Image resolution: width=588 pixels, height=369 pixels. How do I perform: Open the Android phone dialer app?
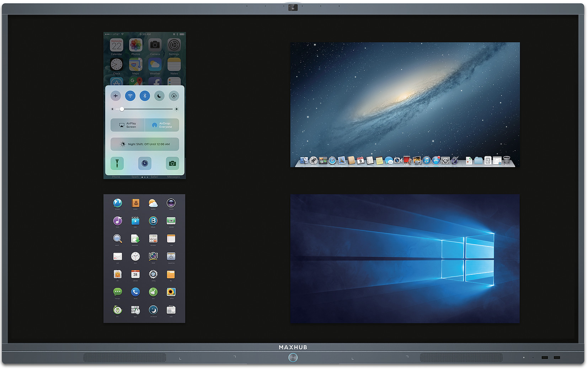[x=135, y=292]
